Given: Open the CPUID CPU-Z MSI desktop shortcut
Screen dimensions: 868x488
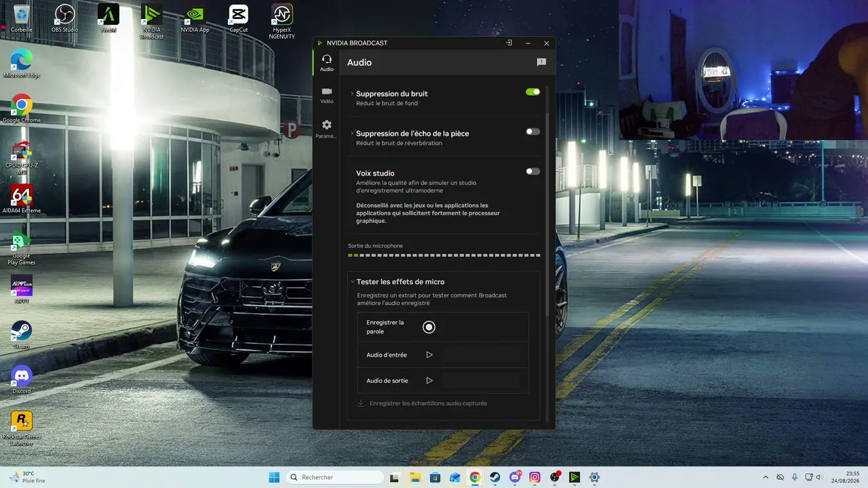Looking at the screenshot, I should [21, 157].
